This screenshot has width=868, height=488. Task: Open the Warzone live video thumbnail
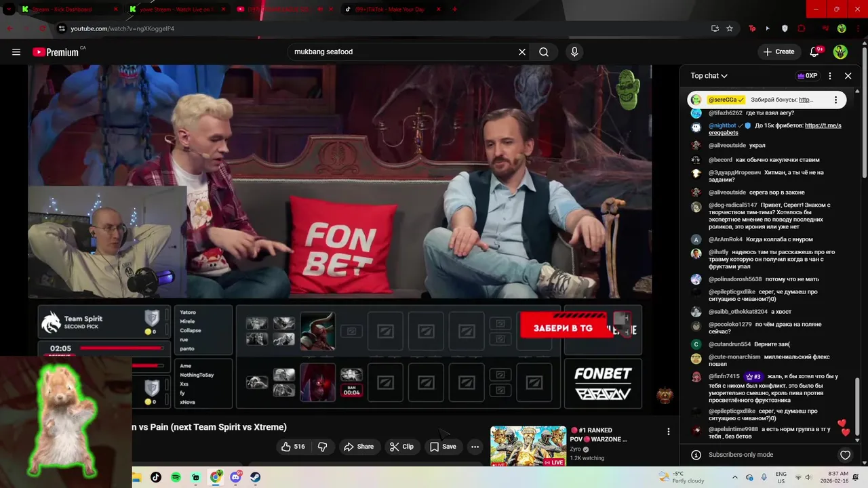point(528,447)
